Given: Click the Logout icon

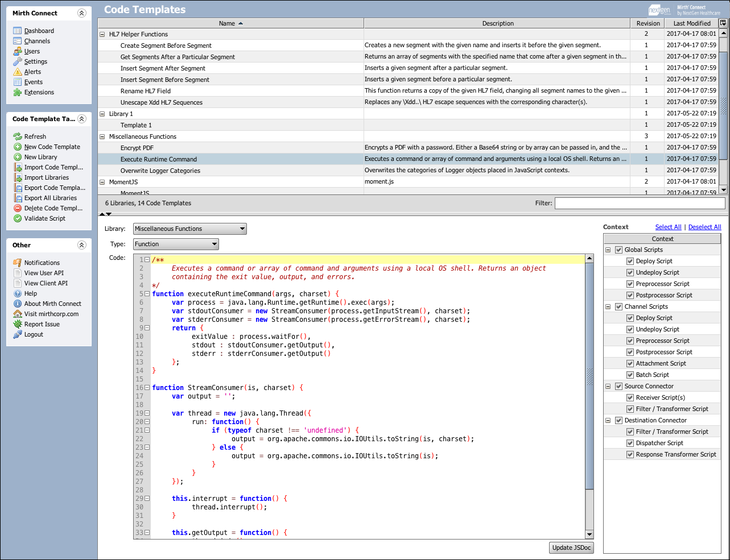Looking at the screenshot, I should coord(18,334).
